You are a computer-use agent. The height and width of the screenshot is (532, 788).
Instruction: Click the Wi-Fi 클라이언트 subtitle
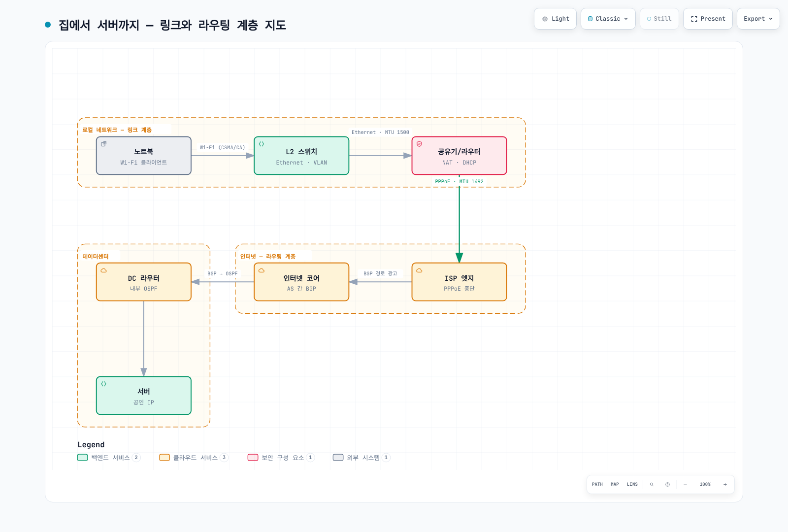click(x=144, y=163)
